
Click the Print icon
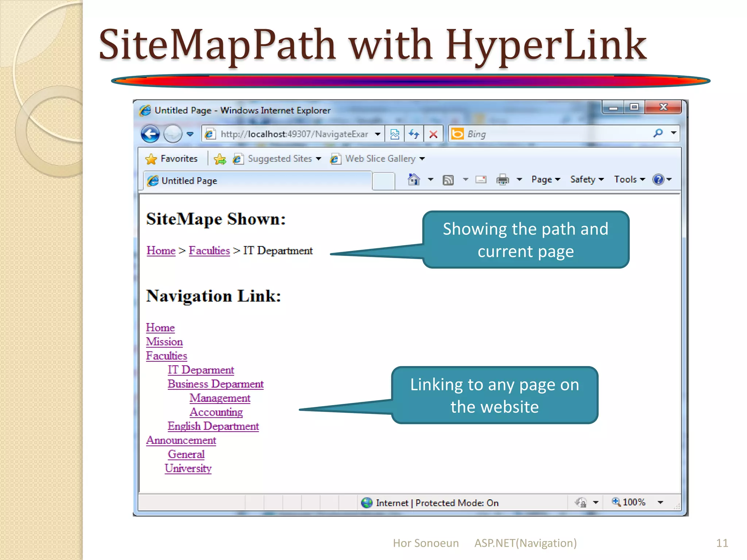click(503, 179)
